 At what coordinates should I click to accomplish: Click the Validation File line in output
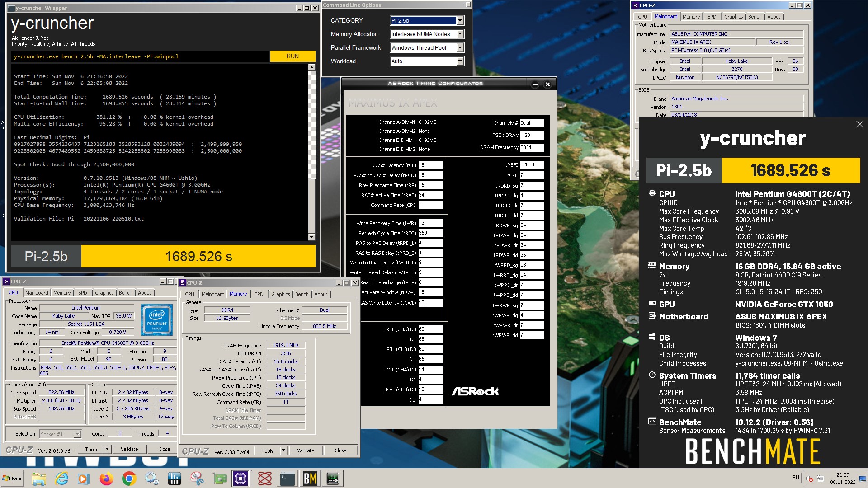coord(79,219)
